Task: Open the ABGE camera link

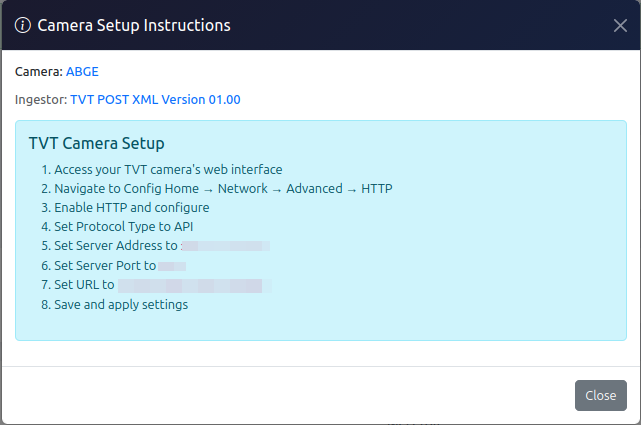Action: click(82, 72)
